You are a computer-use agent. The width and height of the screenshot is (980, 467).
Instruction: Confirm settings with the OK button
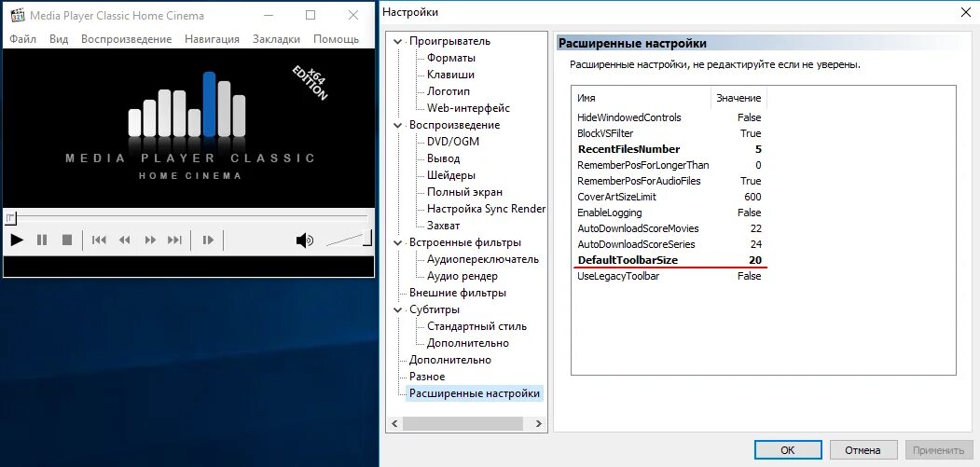coord(788,450)
